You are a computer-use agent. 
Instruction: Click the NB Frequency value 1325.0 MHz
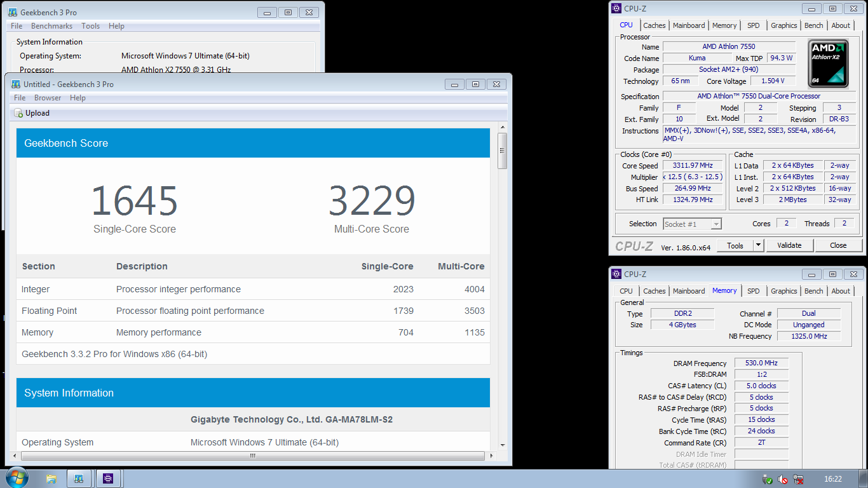tap(809, 336)
